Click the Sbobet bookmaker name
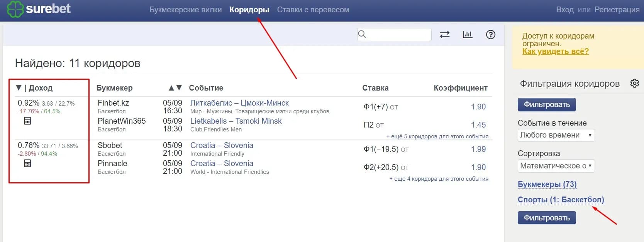The image size is (644, 242). tap(110, 145)
